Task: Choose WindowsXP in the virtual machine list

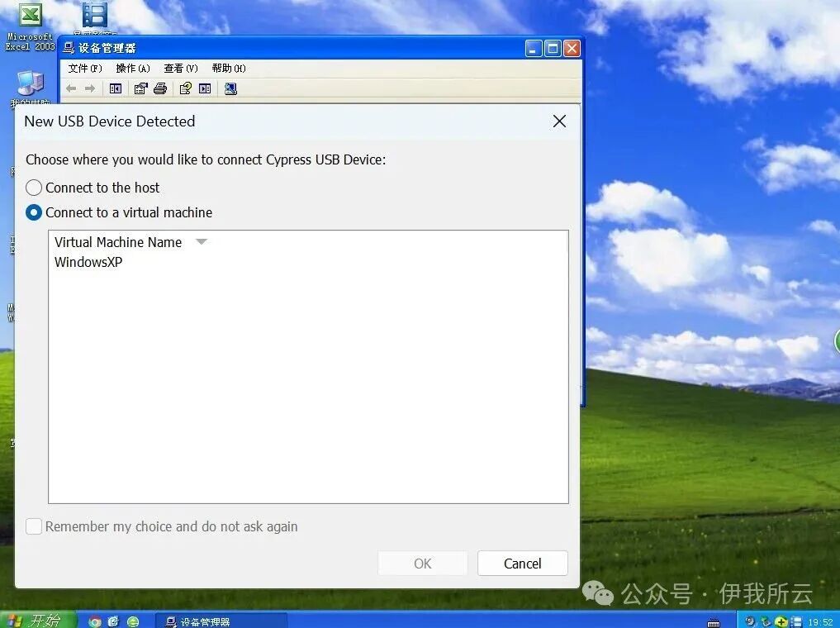Action: click(88, 262)
